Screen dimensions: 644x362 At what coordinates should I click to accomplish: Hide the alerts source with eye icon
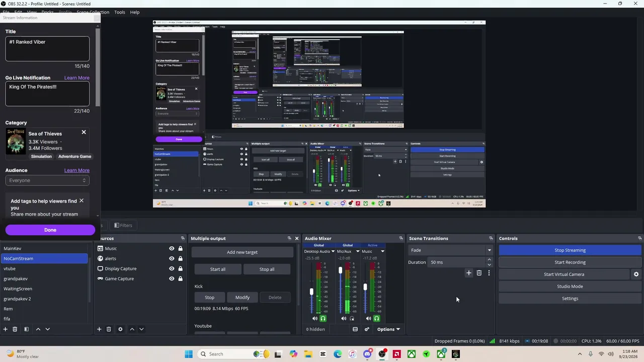click(172, 258)
